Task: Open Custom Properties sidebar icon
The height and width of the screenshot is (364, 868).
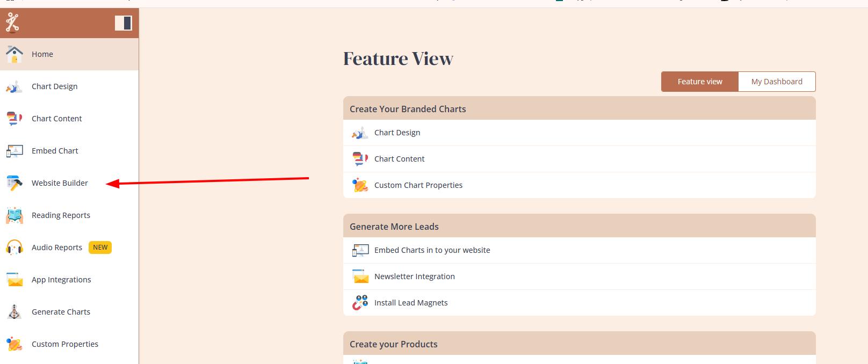Action: pos(15,344)
